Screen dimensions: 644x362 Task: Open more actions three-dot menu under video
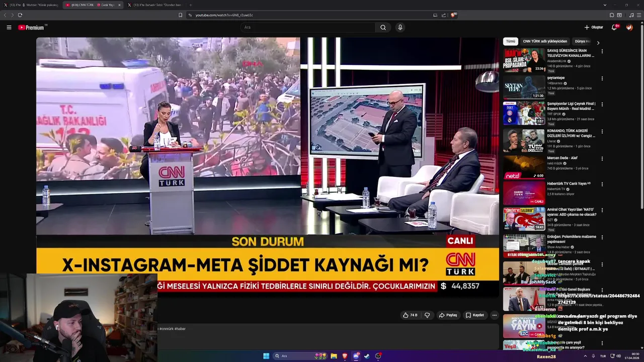495,315
